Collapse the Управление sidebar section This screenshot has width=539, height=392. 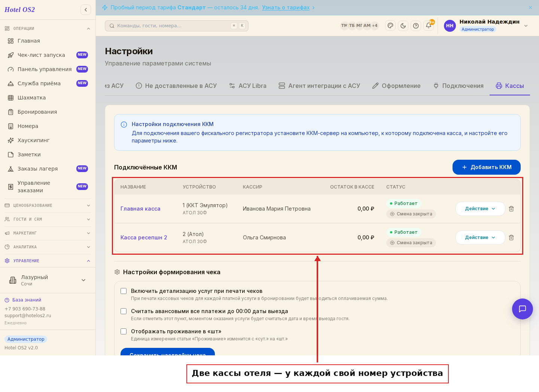pyautogui.click(x=48, y=261)
